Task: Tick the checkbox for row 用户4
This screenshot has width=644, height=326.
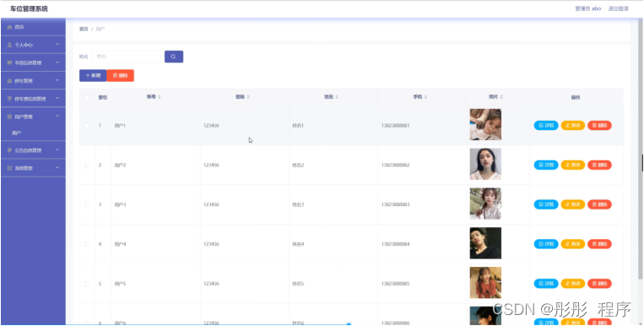Action: point(87,244)
